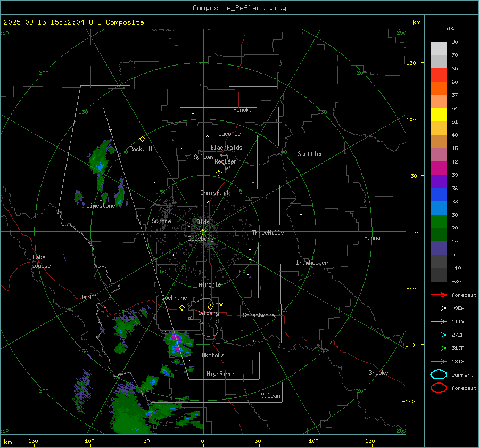
Task: Click the Airdrie city label
Action: [x=210, y=284]
